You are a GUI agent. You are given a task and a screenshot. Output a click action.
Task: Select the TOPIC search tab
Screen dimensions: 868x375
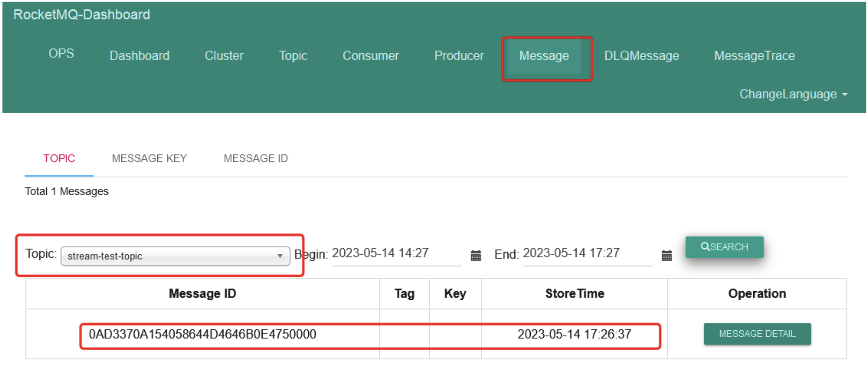tap(59, 158)
